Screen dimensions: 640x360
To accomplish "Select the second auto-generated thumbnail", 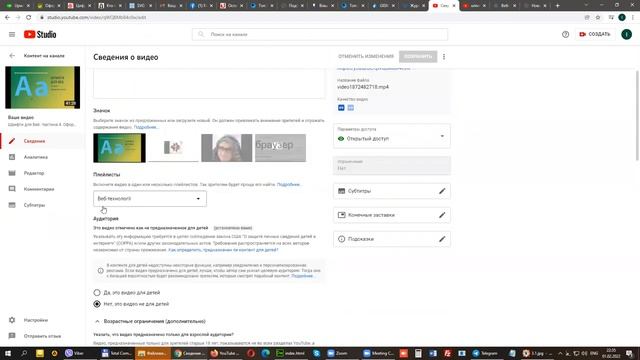I will point(173,148).
